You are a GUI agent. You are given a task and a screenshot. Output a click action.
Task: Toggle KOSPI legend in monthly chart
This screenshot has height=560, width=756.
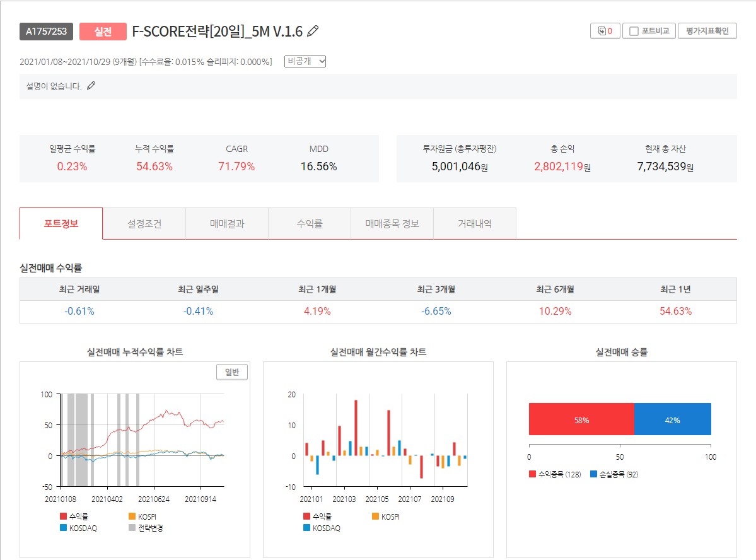pos(386,516)
